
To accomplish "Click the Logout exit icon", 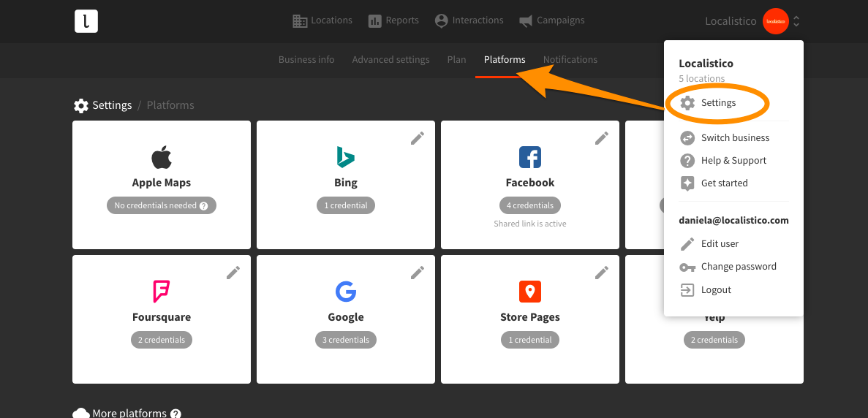I will [687, 289].
